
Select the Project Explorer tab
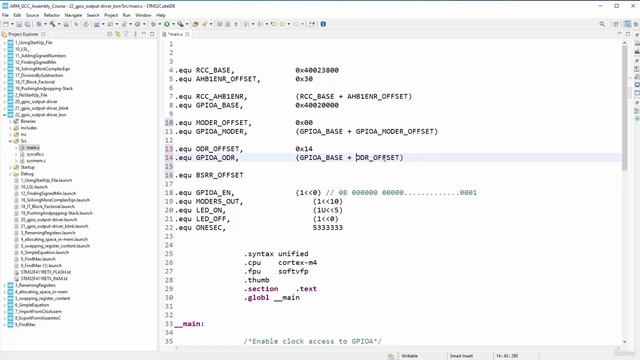(23, 34)
